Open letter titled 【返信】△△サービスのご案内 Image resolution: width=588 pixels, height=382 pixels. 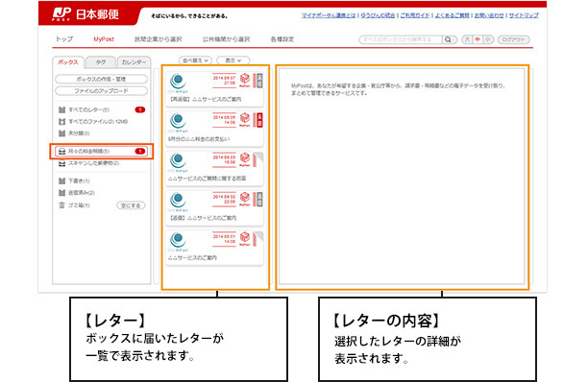coord(215,208)
